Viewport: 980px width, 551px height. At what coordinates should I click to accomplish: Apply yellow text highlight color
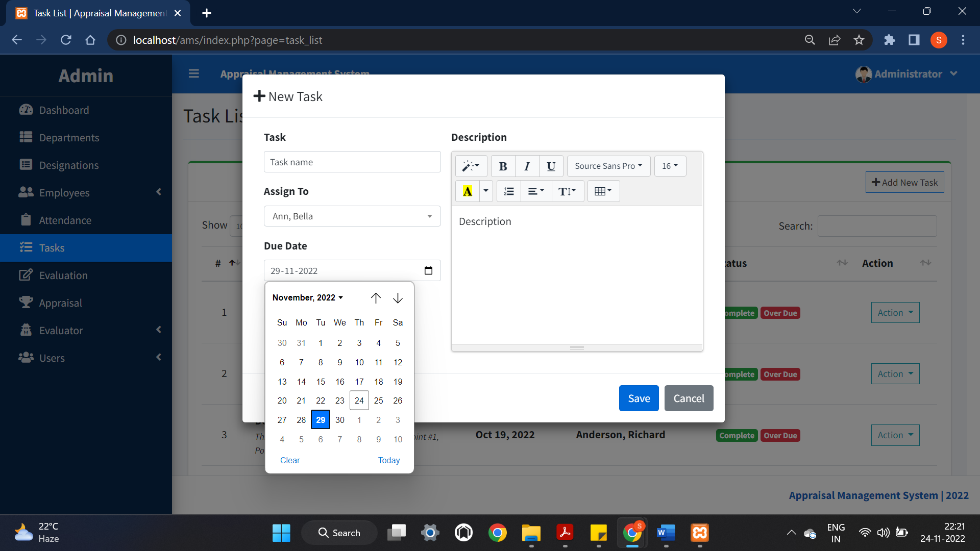tap(468, 191)
